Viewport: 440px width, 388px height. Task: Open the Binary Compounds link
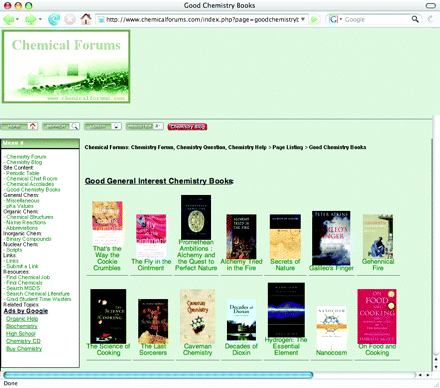(x=28, y=239)
